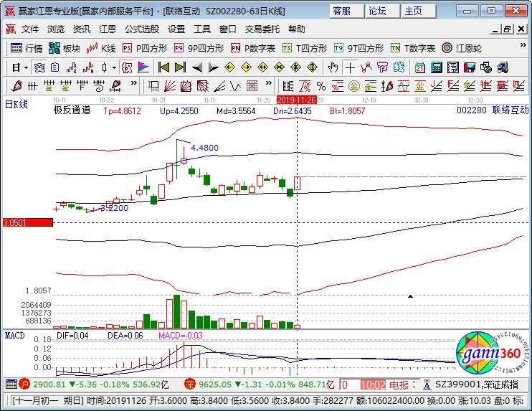The height and width of the screenshot is (411, 532).
Task: Click the 论坛 forum button
Action: coord(382,11)
